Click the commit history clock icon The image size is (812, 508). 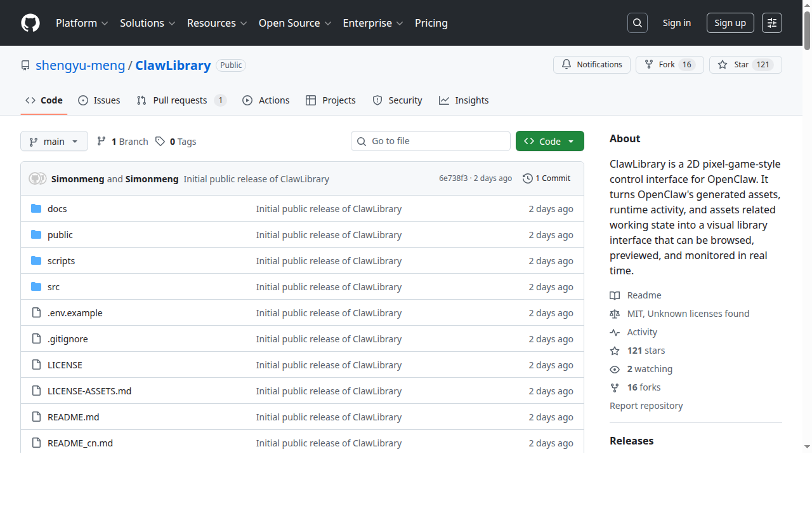tap(527, 178)
